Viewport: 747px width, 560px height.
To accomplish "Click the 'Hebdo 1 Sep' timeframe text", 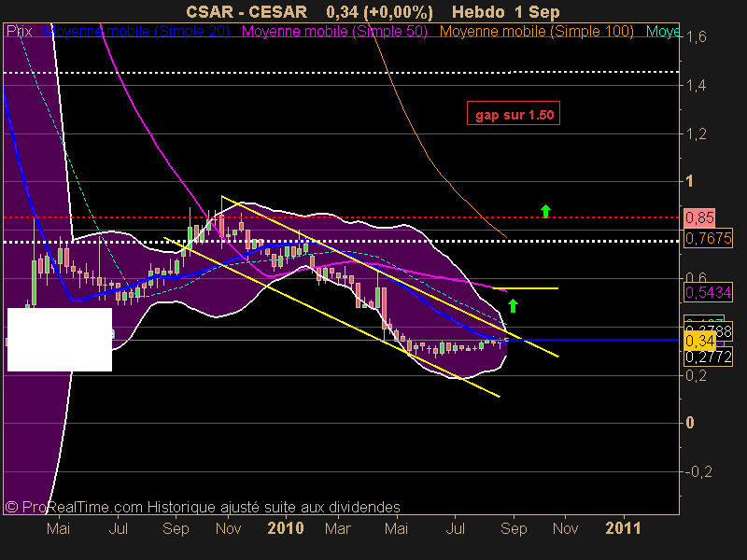I will 506,11.
